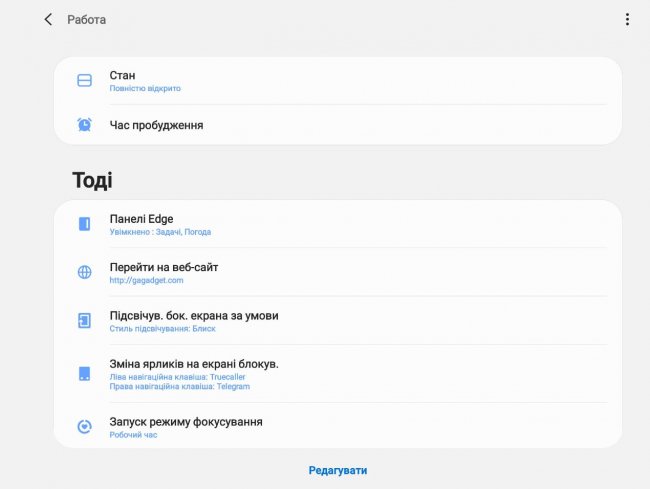This screenshot has width=650, height=489.
Task: Click the Панелі Edge panel icon
Action: coord(85,224)
